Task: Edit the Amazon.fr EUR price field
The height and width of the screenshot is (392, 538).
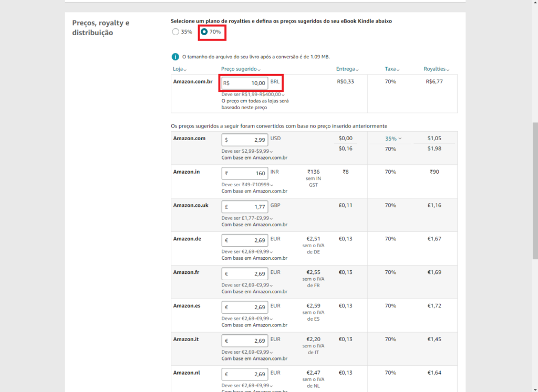Action: [x=245, y=274]
